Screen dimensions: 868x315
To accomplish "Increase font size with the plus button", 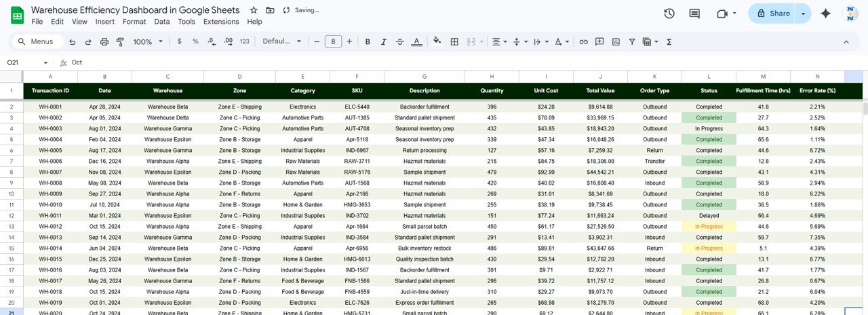I will point(349,41).
